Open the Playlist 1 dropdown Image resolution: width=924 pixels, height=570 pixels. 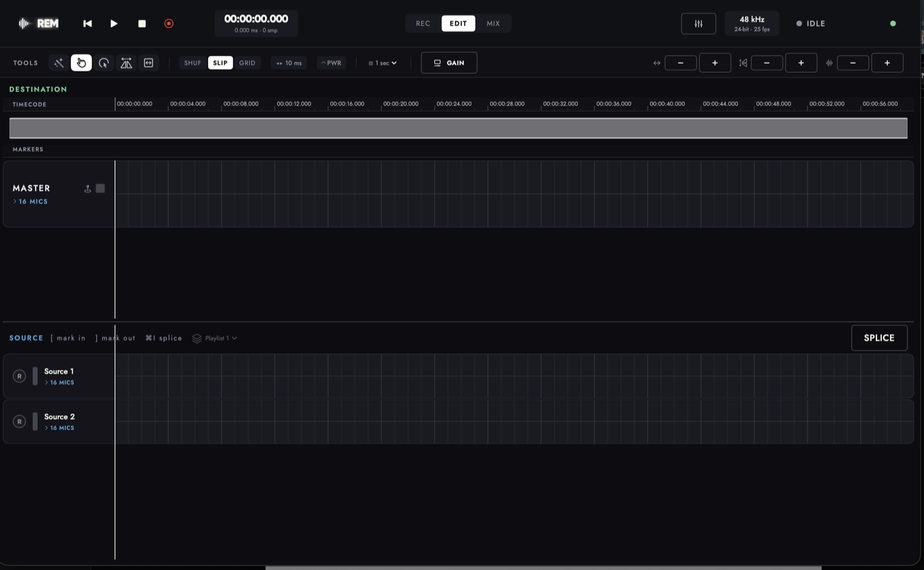pos(221,338)
